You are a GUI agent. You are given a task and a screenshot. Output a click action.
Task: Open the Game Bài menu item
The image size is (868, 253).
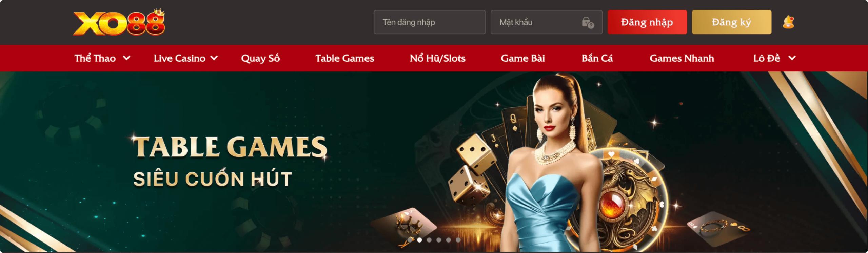523,58
